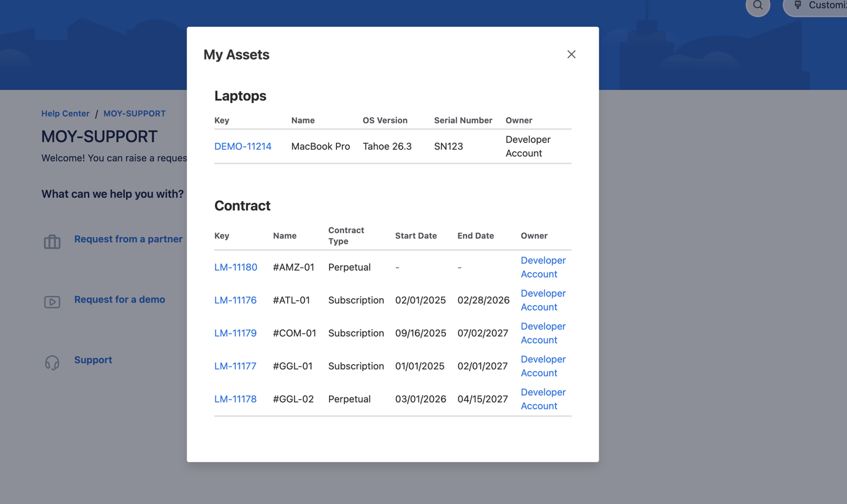Open laptop asset DEMO-11214
This screenshot has width=847, height=504.
click(x=243, y=146)
